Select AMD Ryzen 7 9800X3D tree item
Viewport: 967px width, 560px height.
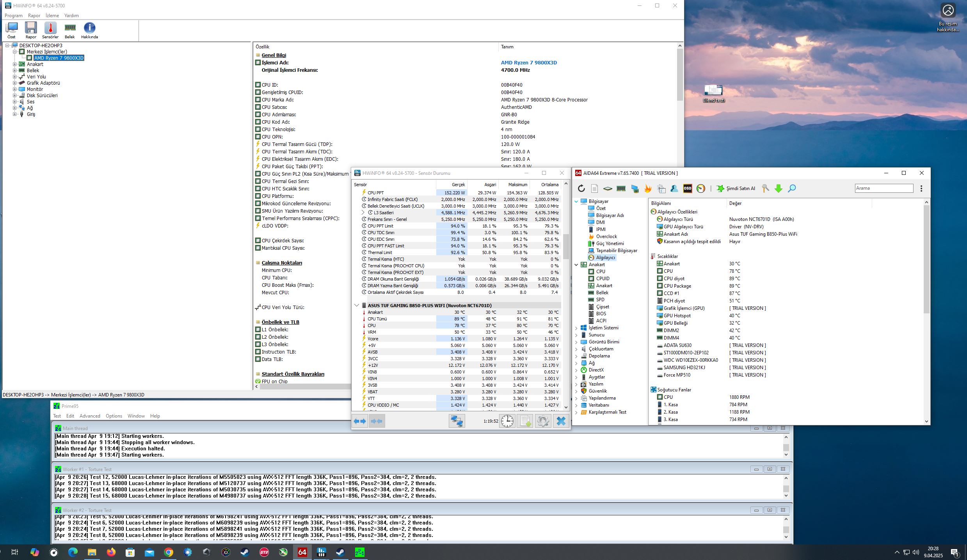(x=59, y=58)
